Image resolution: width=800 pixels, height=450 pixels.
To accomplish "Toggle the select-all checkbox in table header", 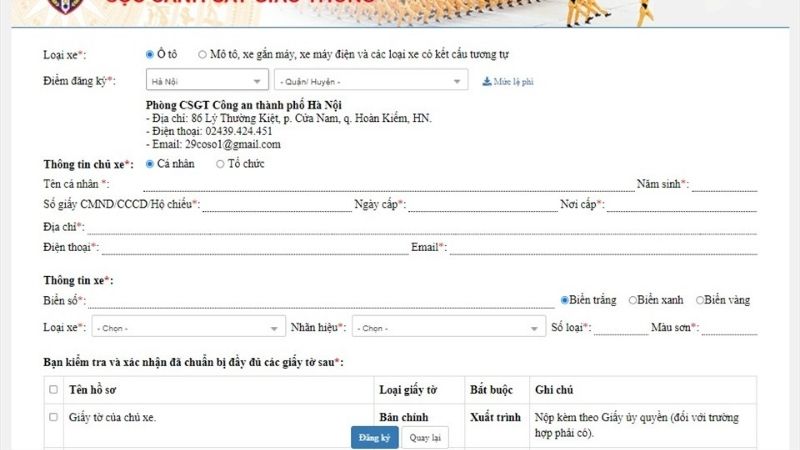I will tap(54, 389).
